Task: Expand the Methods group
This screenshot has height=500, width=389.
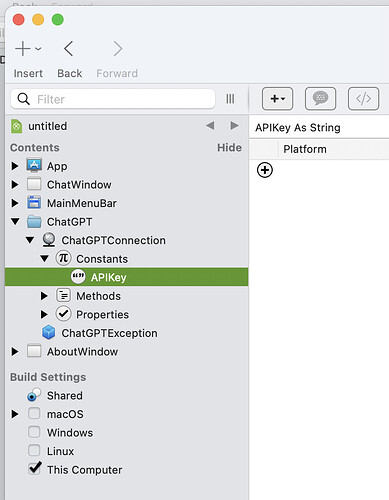Action: tap(44, 296)
